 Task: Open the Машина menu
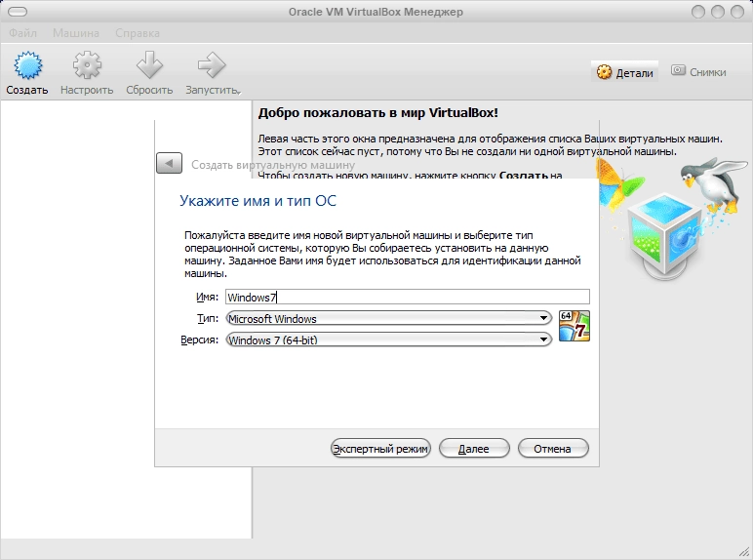click(x=76, y=33)
